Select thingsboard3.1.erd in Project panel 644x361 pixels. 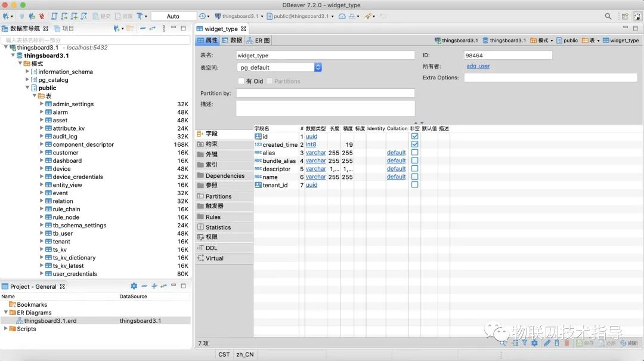50,320
